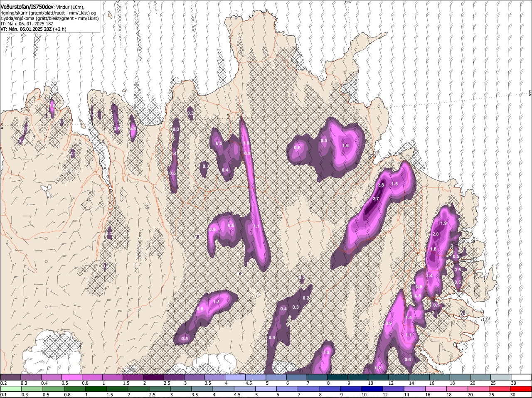Pick upper legend swatch between 20 and 25
The image size is (532, 398).
(x=481, y=377)
